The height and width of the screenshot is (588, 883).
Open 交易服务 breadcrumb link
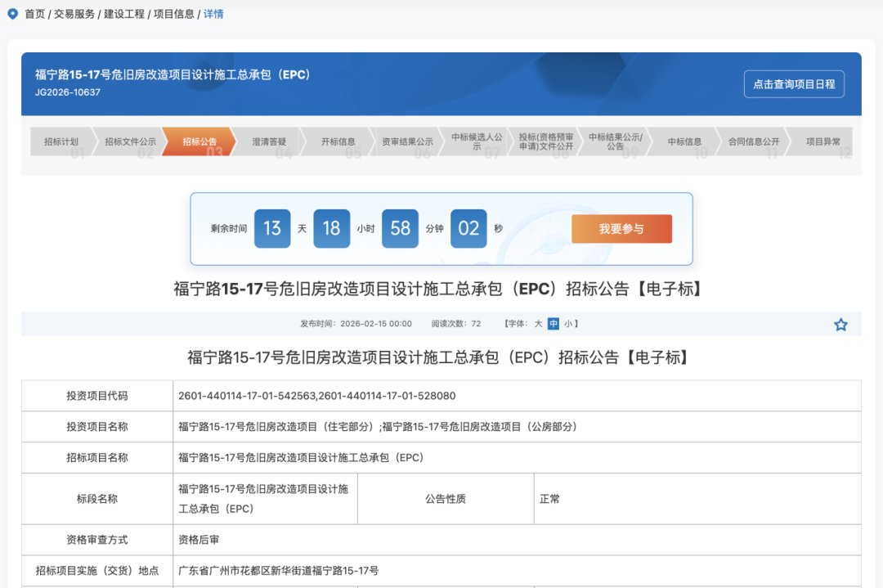[x=74, y=14]
